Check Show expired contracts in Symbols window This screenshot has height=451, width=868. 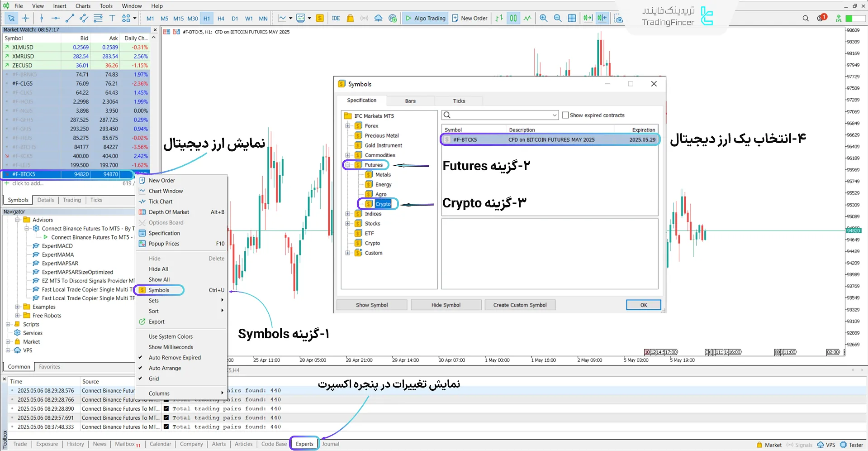tap(565, 115)
